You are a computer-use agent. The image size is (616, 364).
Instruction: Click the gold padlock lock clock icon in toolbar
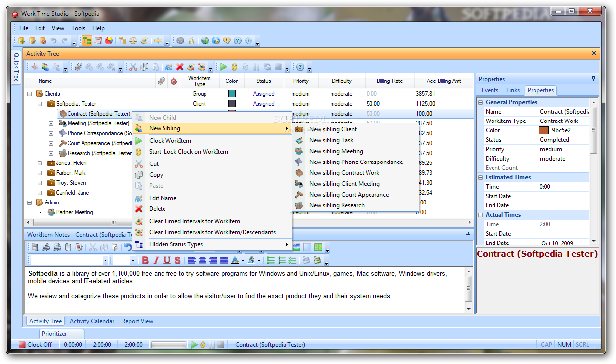pos(234,67)
